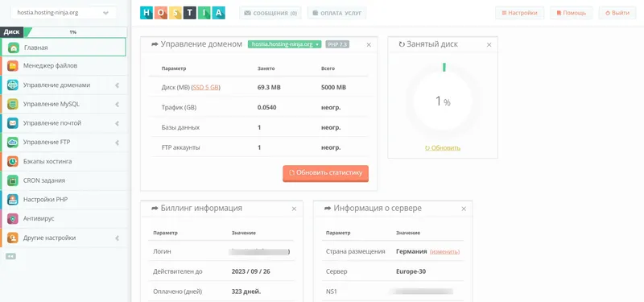Viewport: 644px width, 302px height.
Task: Click Выйти to log out
Action: tap(617, 13)
